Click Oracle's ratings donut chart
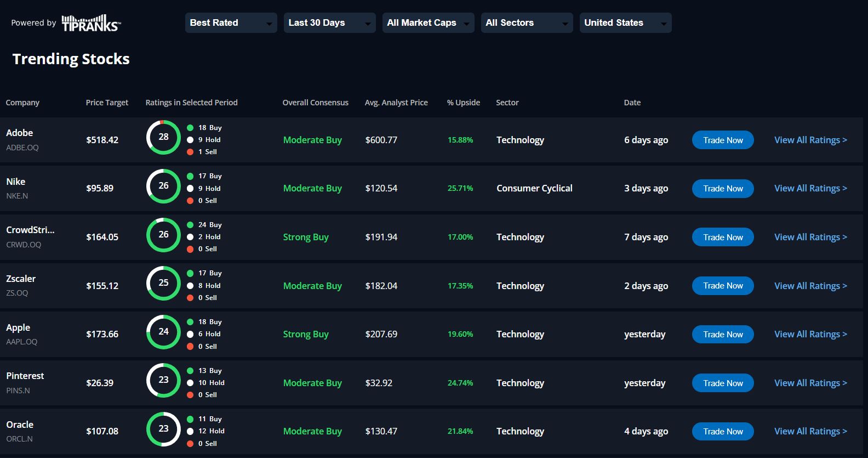The image size is (868, 458). 163,429
